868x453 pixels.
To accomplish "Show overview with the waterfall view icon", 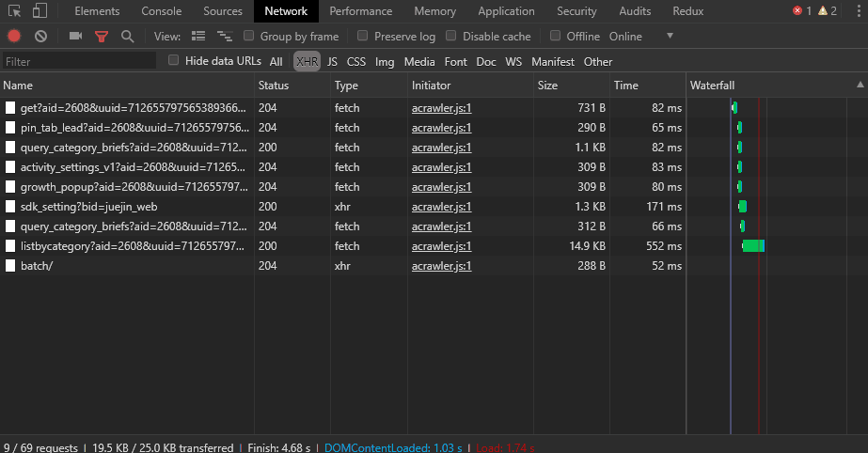I will 224,37.
